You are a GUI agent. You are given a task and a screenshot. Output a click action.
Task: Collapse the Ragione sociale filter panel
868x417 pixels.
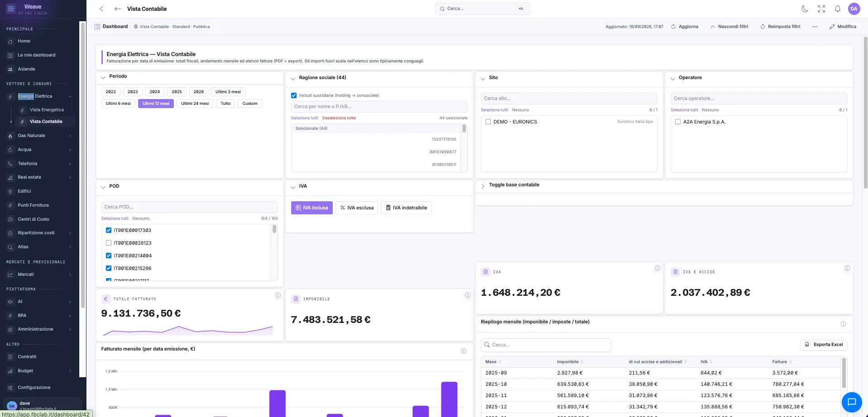pyautogui.click(x=293, y=79)
